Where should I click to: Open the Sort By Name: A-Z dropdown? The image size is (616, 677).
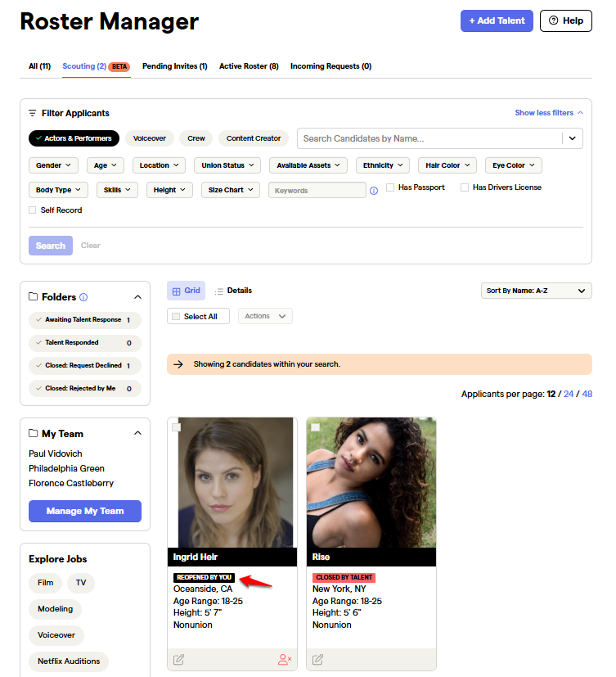point(536,291)
